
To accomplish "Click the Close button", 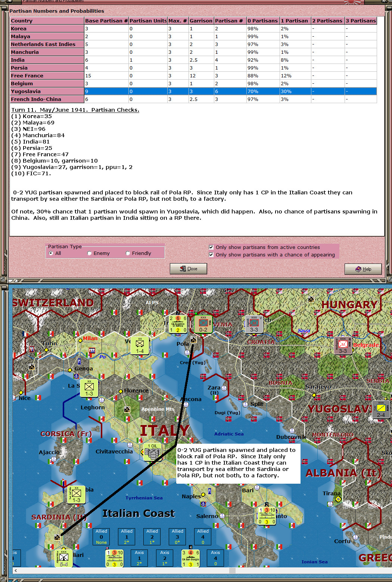I will pyautogui.click(x=189, y=269).
